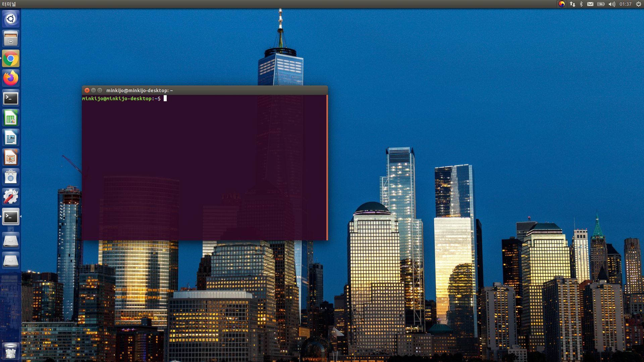Open the sound volume indicator menu
The height and width of the screenshot is (362, 644).
(x=612, y=4)
